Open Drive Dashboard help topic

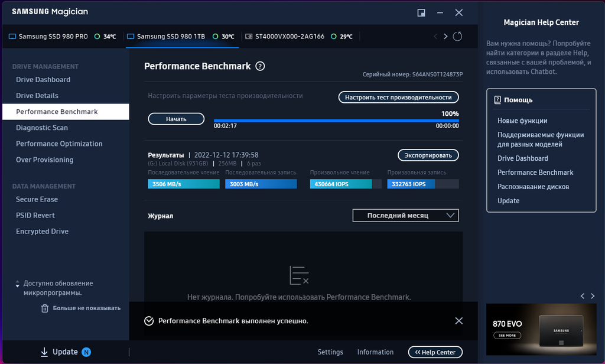coord(523,158)
